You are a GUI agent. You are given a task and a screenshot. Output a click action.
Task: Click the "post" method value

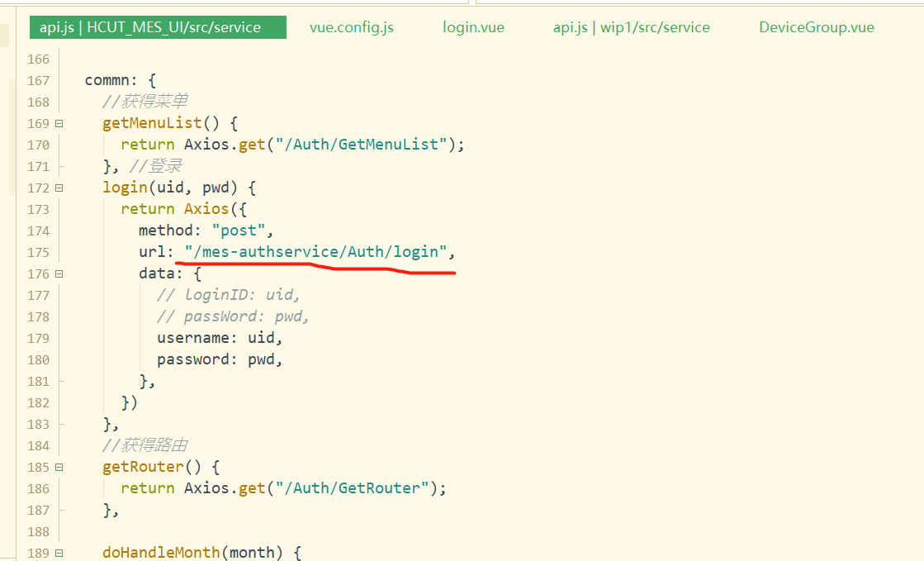coord(238,231)
